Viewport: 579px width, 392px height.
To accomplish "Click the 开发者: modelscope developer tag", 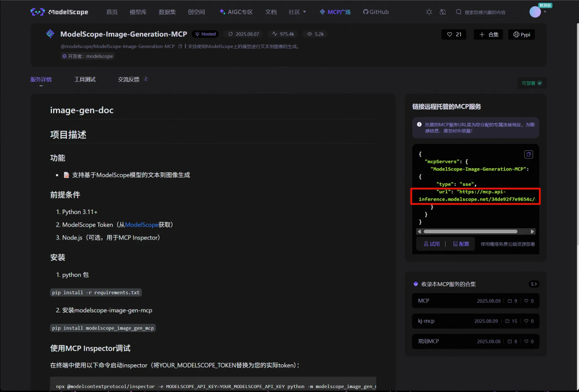I will (x=88, y=56).
